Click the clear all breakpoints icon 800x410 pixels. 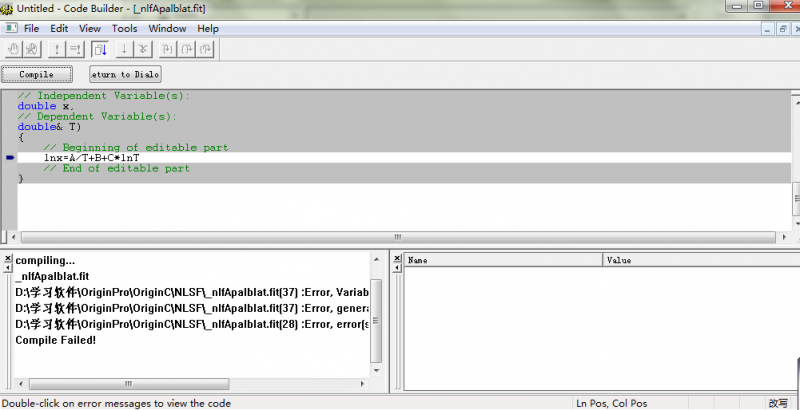(32, 49)
